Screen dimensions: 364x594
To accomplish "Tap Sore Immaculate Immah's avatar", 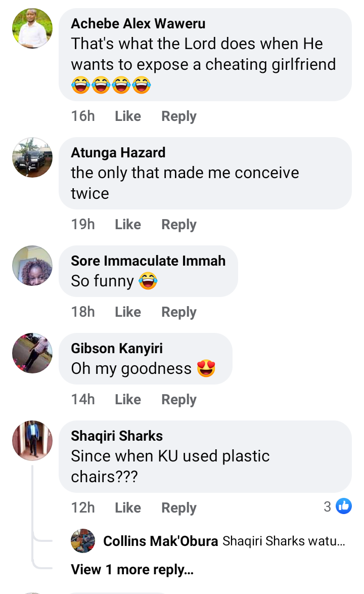I will (x=32, y=266).
